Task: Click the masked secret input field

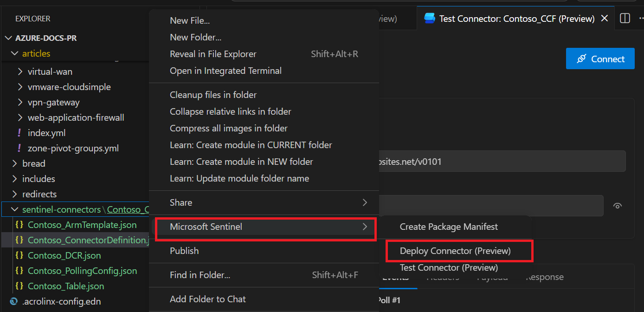Action: point(491,206)
